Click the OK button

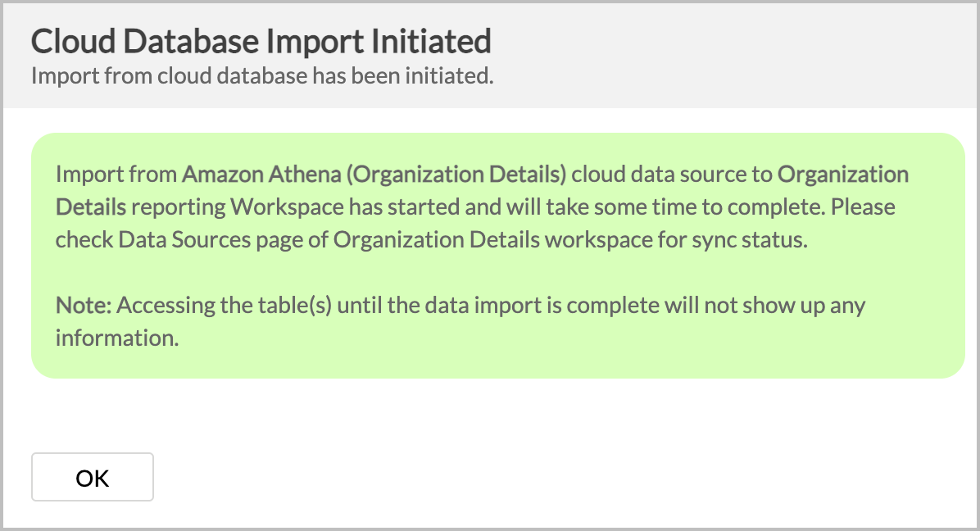coord(93,478)
